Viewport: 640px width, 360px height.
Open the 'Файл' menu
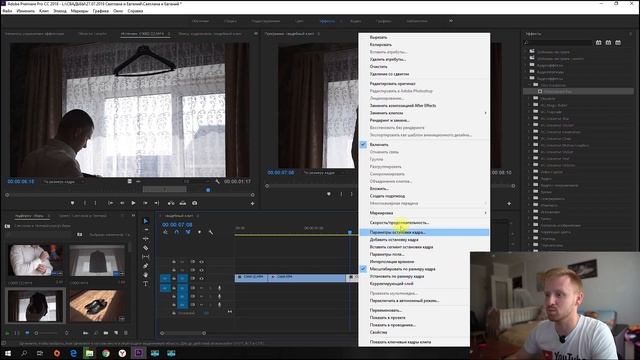point(7,11)
